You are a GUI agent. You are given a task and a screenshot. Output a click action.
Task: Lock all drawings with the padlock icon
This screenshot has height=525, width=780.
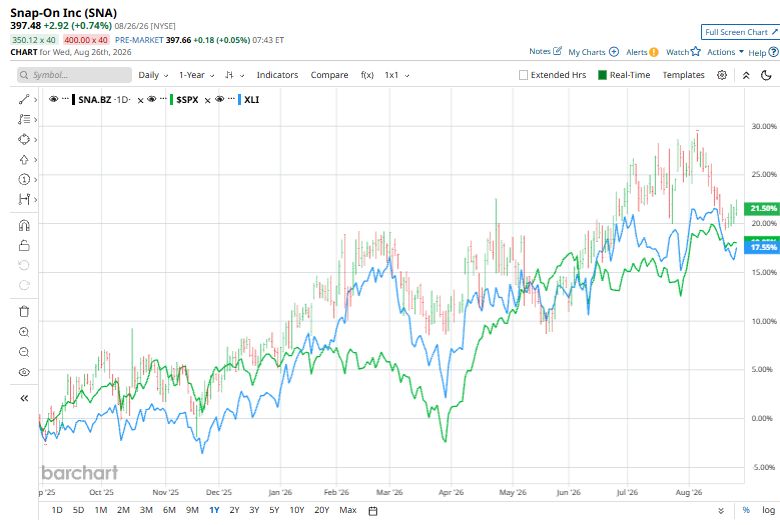click(24, 245)
